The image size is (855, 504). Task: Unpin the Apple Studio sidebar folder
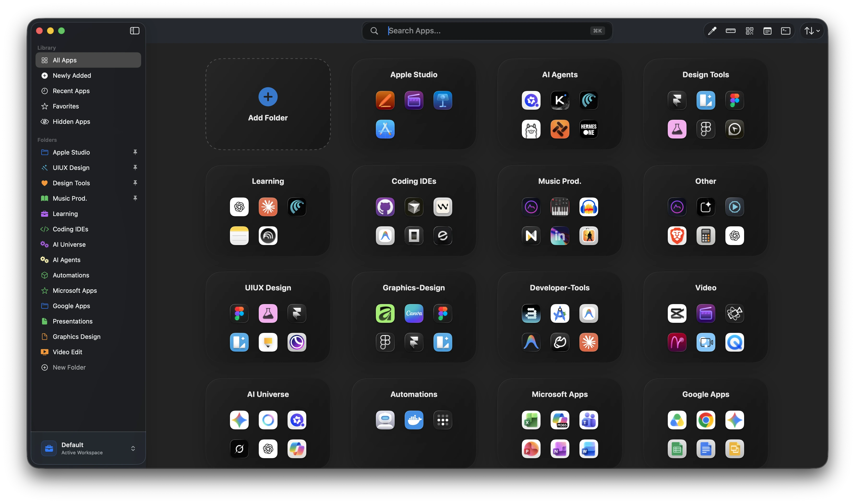[135, 152]
